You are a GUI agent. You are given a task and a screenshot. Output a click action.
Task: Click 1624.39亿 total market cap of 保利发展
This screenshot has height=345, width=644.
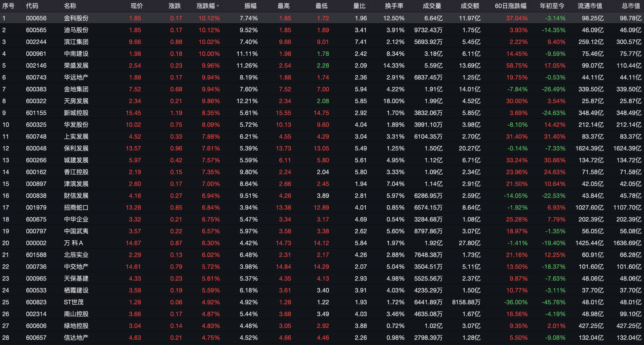tap(627, 148)
